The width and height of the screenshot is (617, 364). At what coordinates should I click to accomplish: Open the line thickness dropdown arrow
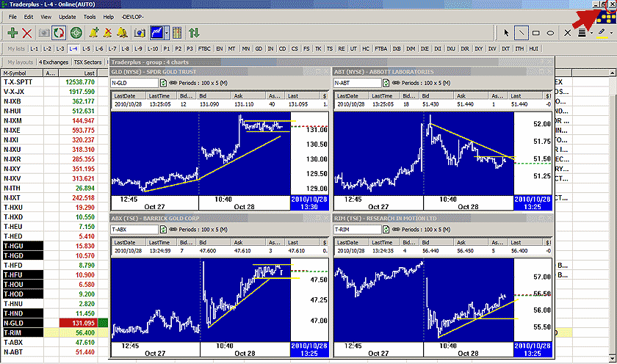[x=591, y=33]
